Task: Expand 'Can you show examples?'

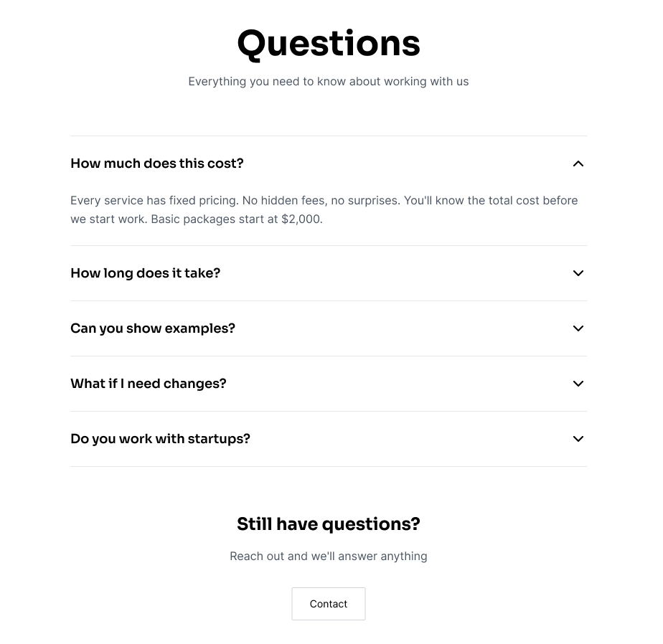Action: tap(153, 328)
